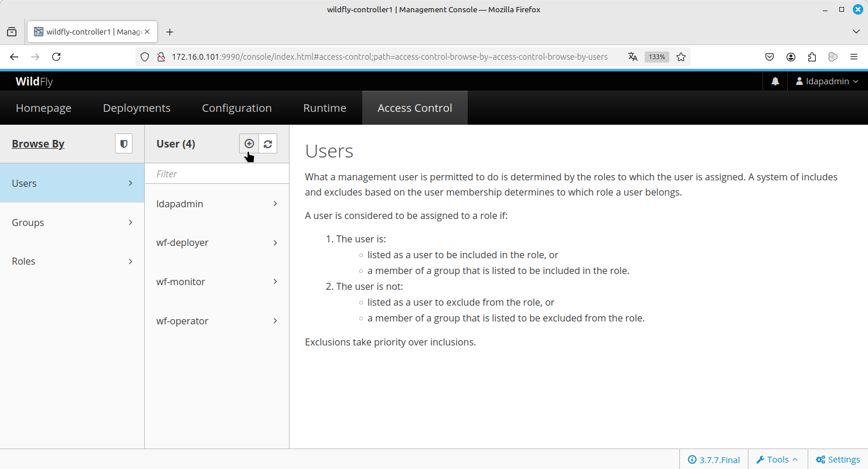Expand the wf-operator user entry
868x469 pixels.
[x=217, y=321]
